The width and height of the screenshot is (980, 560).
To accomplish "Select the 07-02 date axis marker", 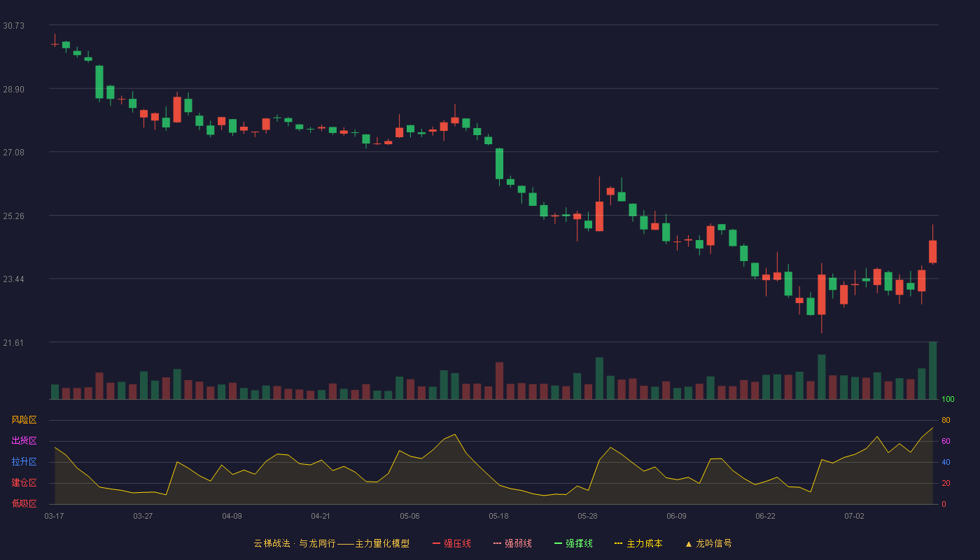I will coord(854,516).
